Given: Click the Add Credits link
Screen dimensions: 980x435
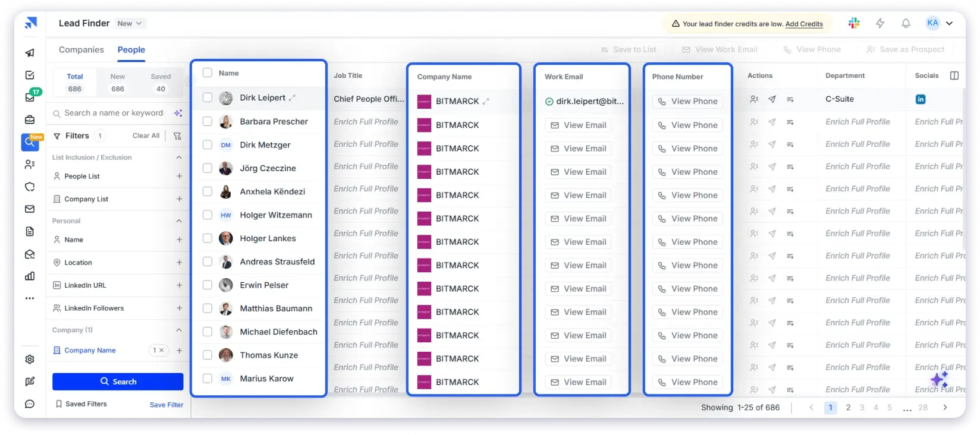Looking at the screenshot, I should click(804, 24).
